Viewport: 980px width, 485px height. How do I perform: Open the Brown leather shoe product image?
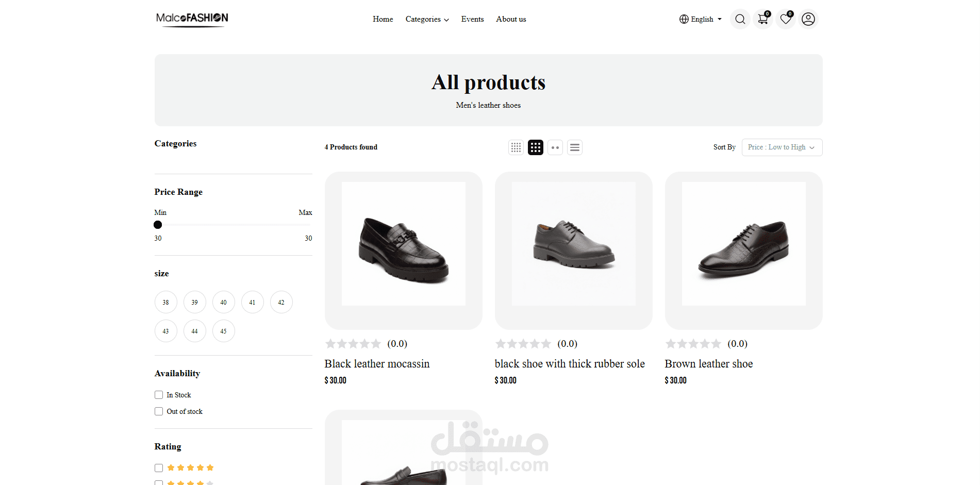click(x=743, y=244)
